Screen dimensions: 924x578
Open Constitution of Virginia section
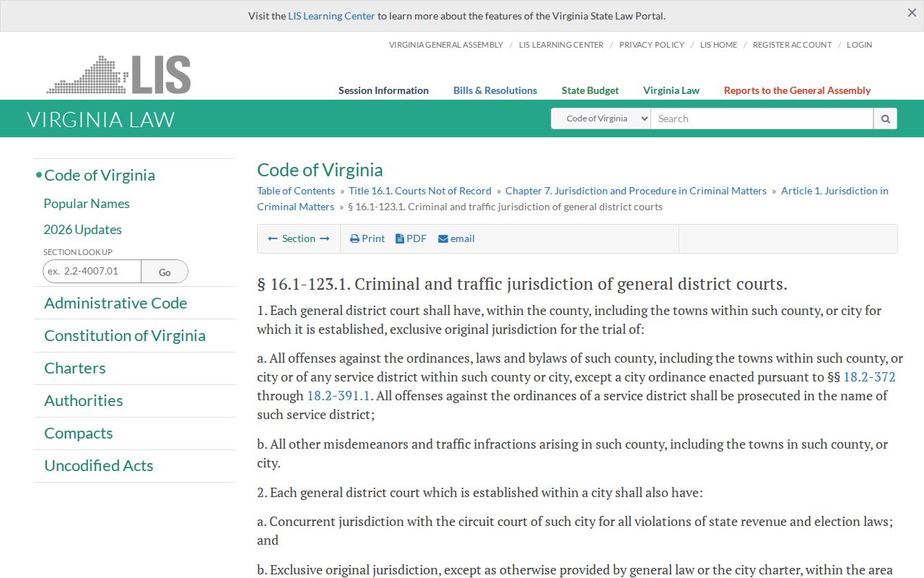tap(125, 335)
